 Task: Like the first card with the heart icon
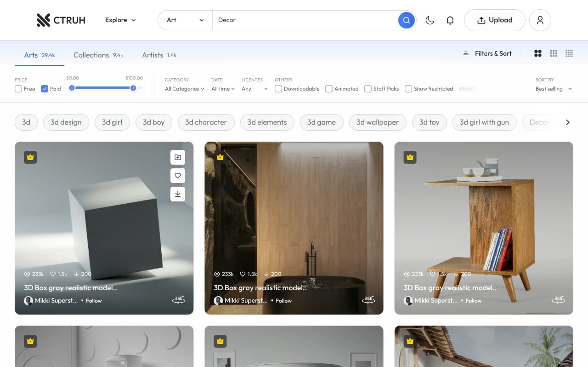click(x=178, y=175)
